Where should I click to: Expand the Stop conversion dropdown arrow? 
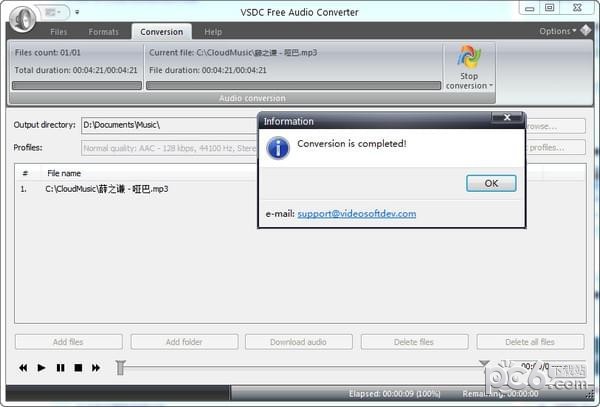(x=491, y=86)
